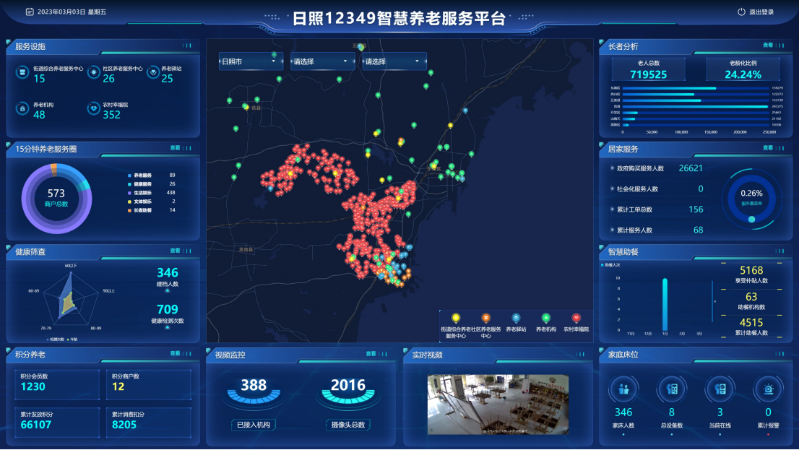Click the 累计报警 icon in 家庭床位

768,389
